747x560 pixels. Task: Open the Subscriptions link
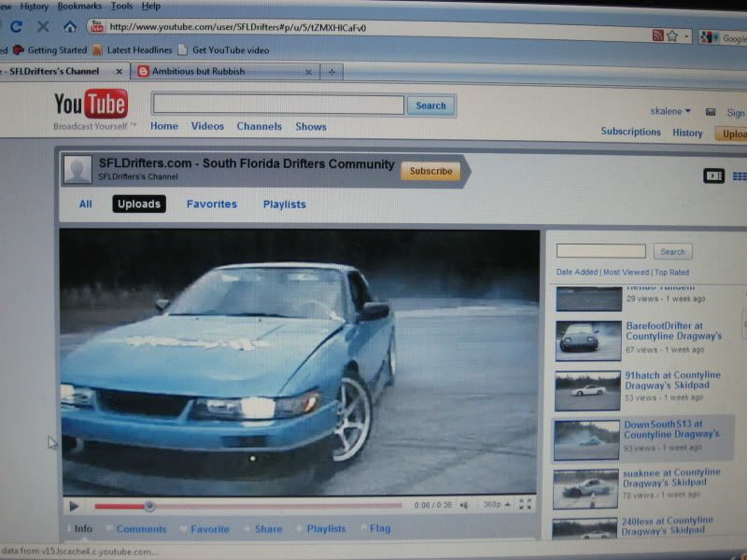pyautogui.click(x=631, y=132)
